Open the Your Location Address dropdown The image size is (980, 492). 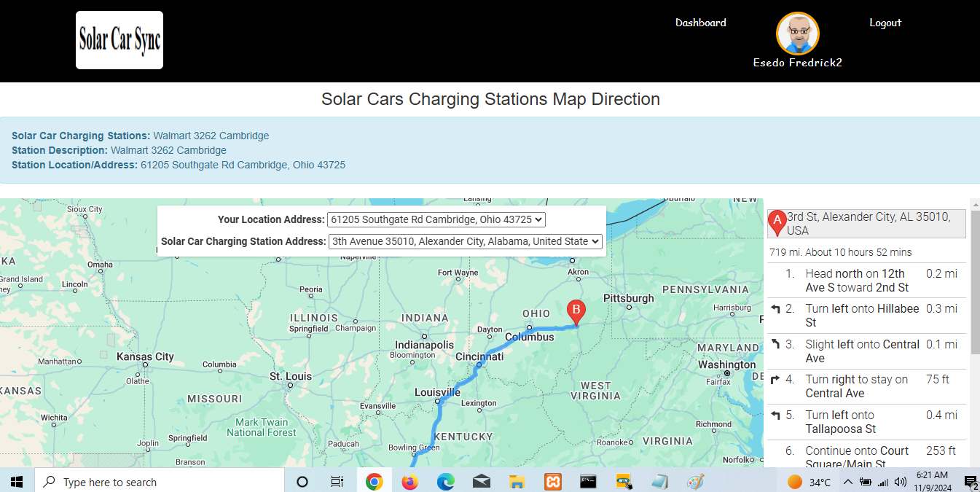(x=436, y=219)
